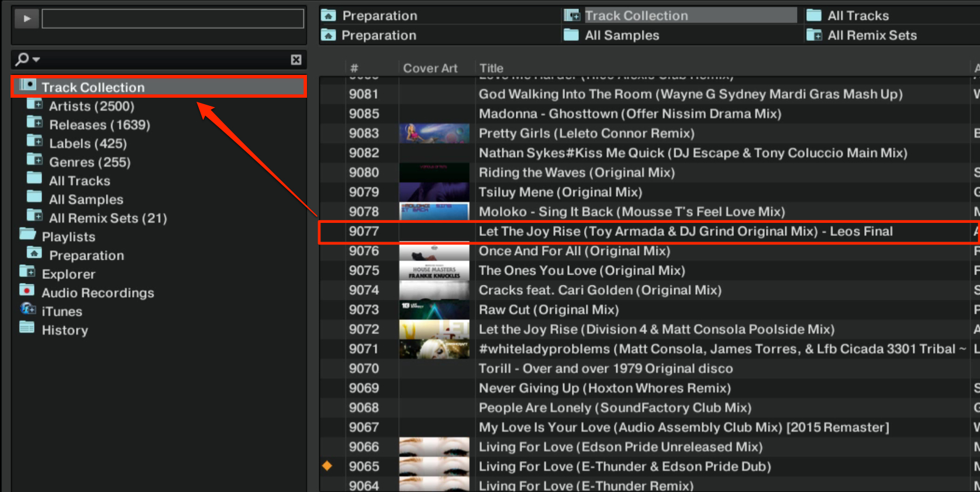Select track God Walking Into The Room

pyautogui.click(x=691, y=94)
